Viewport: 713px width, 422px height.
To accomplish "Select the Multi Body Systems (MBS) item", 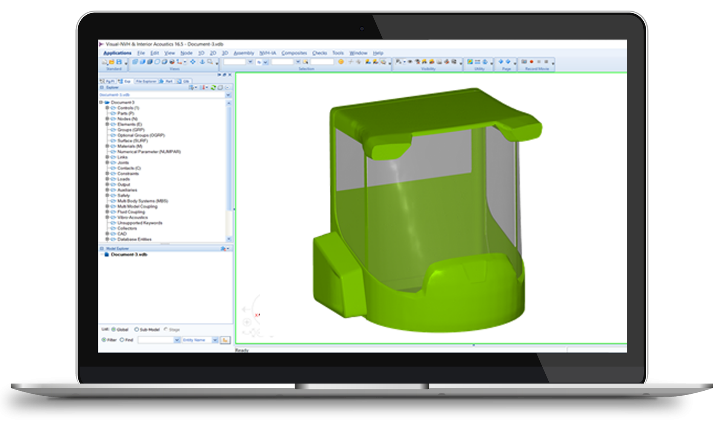I will (x=143, y=201).
